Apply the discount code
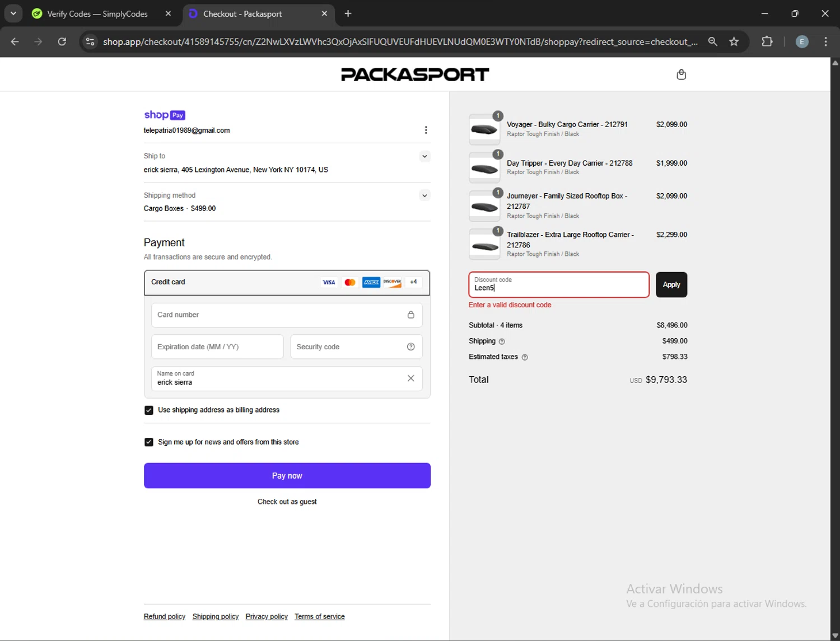 point(671,284)
